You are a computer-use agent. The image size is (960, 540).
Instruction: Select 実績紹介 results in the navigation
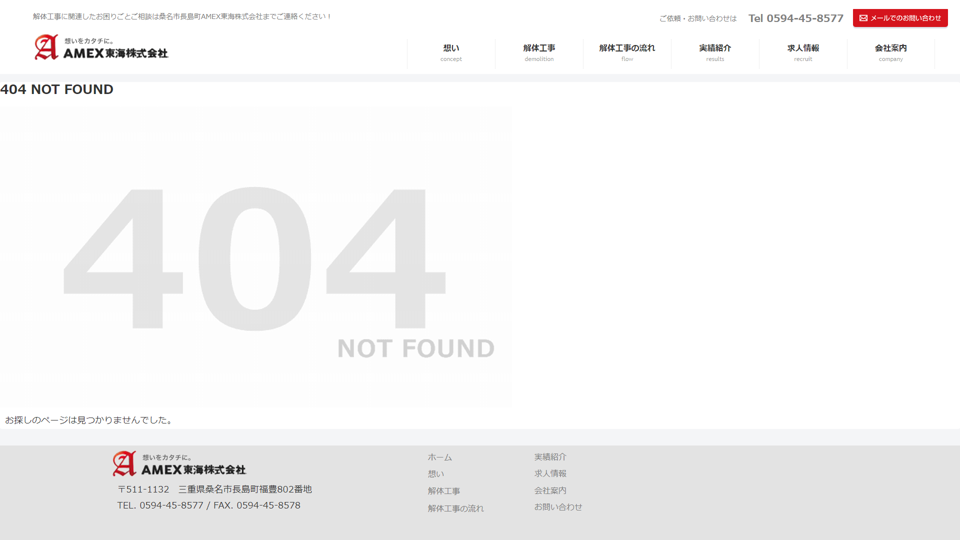click(715, 52)
